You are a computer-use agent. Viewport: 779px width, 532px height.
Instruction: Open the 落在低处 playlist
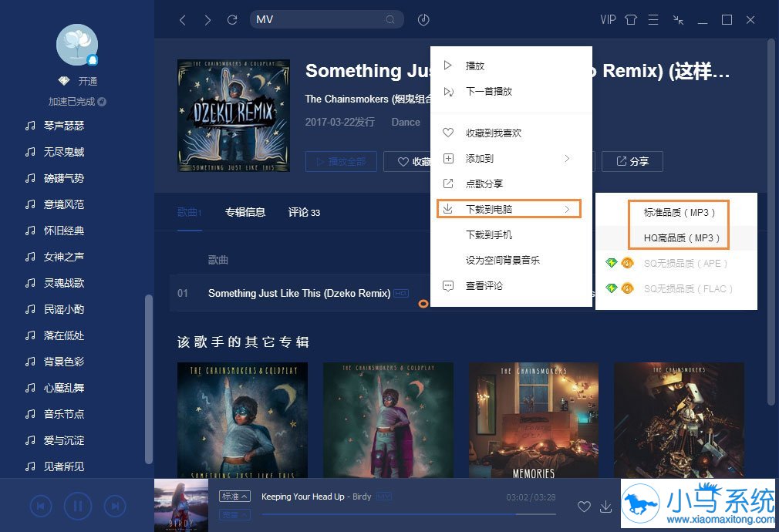[63, 336]
